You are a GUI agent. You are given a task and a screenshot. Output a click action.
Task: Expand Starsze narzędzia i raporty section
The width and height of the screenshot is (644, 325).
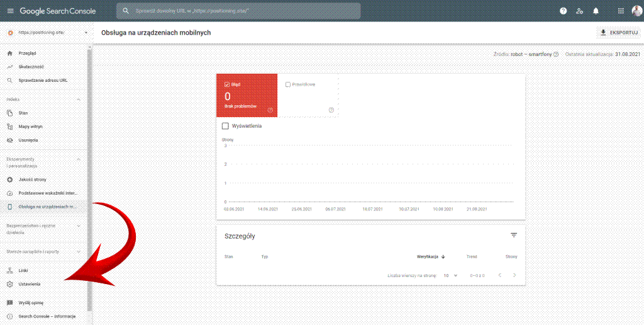pos(79,251)
